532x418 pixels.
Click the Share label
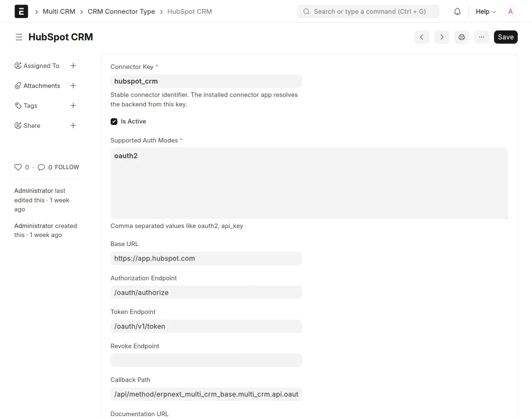[32, 125]
